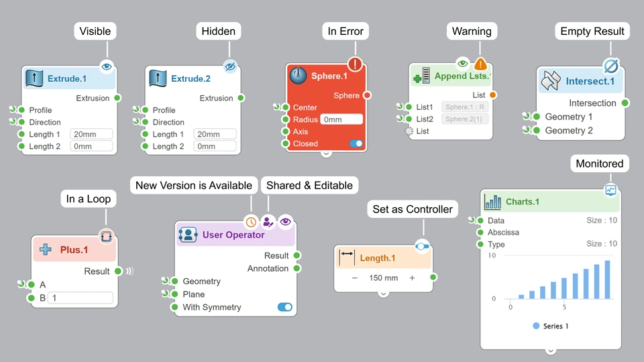Click the orange warning badge on Append Lsts
644x362 pixels.
[x=480, y=64]
